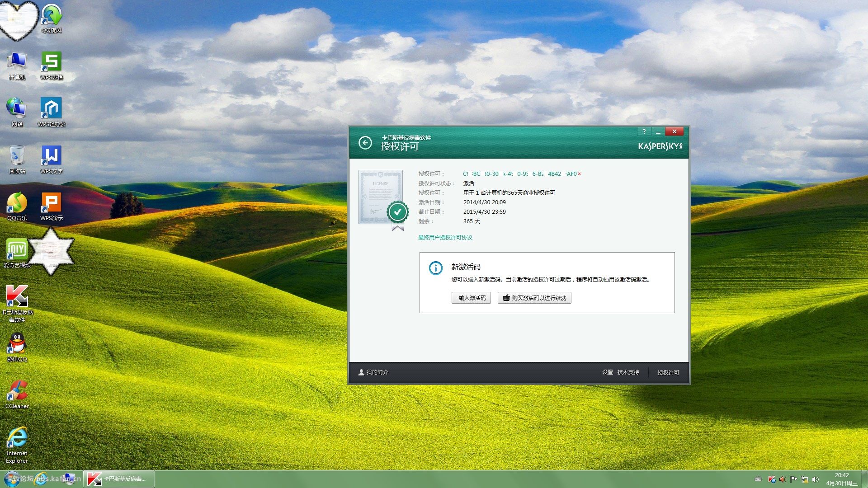Click the 新激活码 heading
This screenshot has width=868, height=488.
466,267
